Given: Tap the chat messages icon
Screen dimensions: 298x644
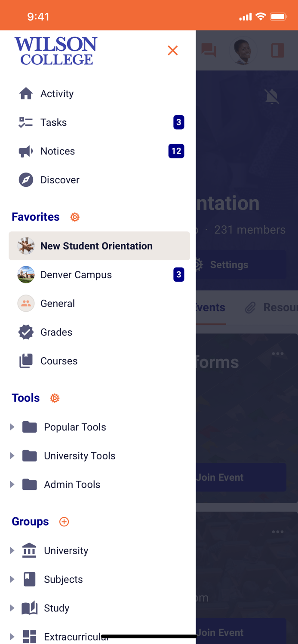Looking at the screenshot, I should tap(209, 51).
